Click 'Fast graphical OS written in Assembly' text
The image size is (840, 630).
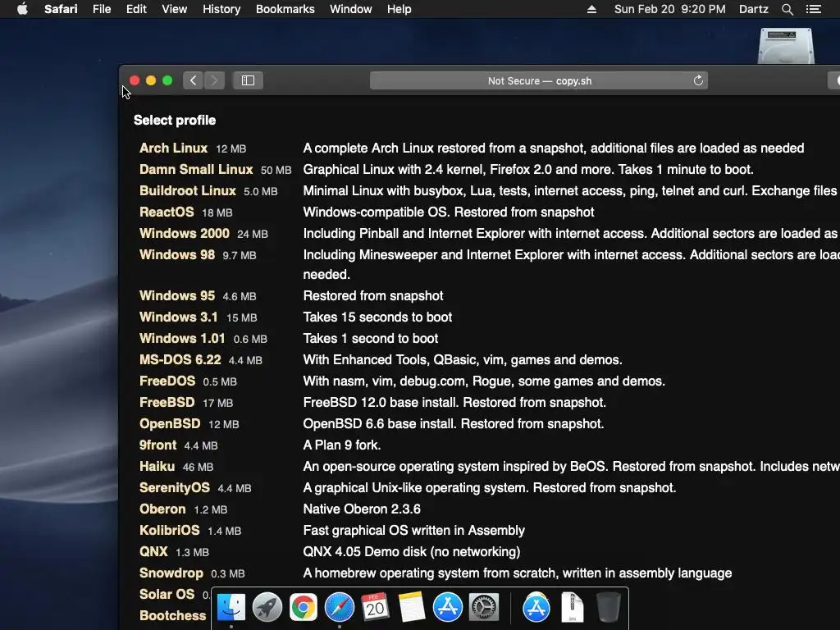click(414, 531)
